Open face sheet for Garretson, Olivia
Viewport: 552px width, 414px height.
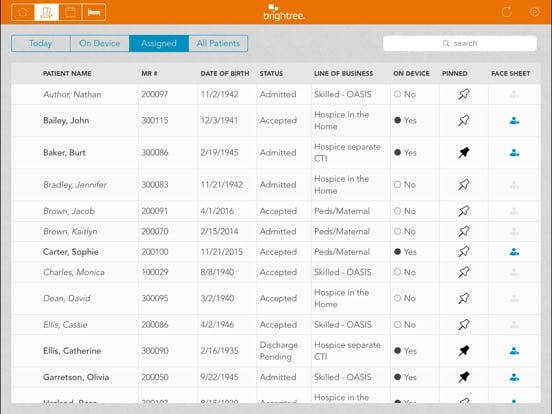pos(514,377)
